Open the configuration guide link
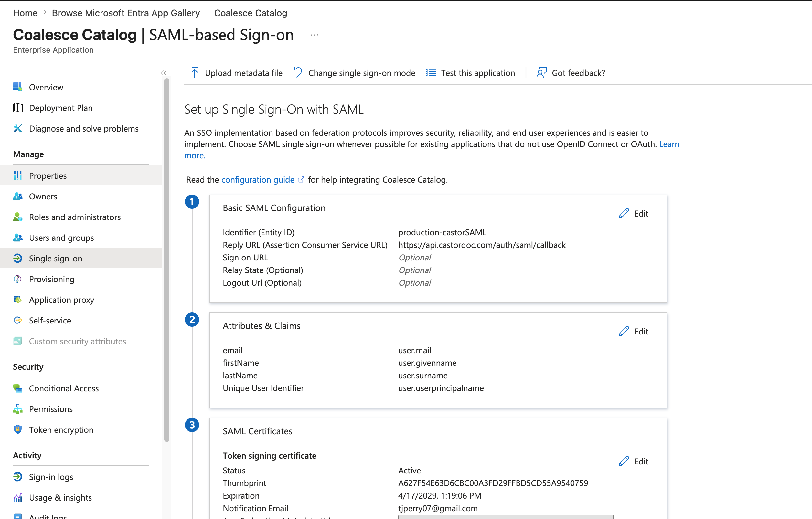 point(258,180)
